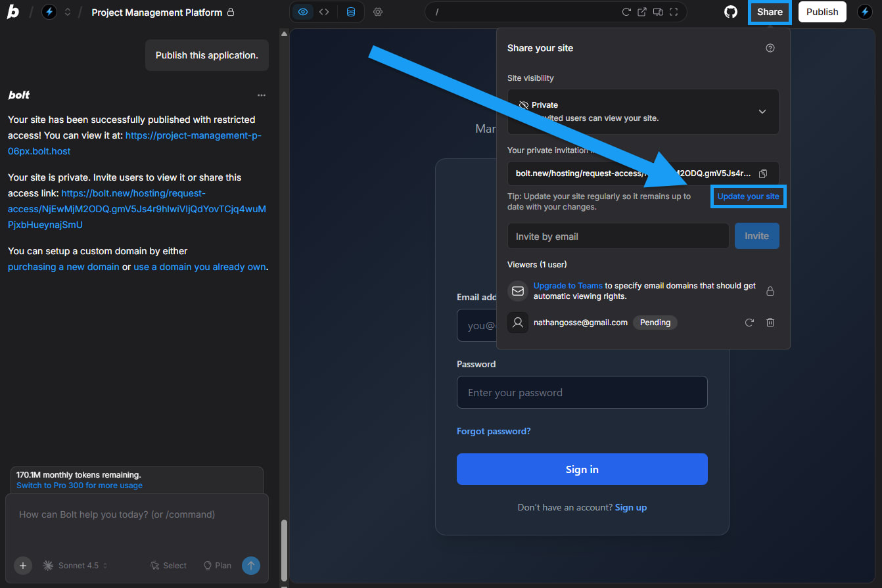Activate the Select element tool
This screenshot has width=882, height=588.
tap(168, 565)
